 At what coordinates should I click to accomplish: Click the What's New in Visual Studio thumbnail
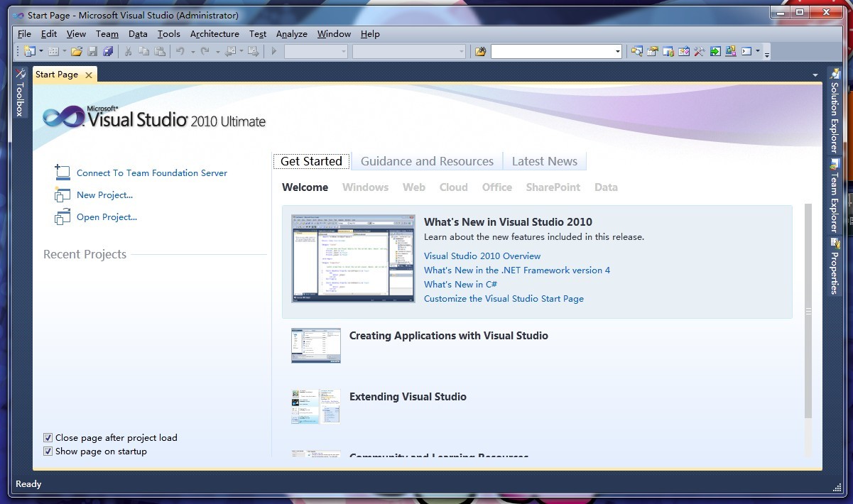[x=353, y=258]
